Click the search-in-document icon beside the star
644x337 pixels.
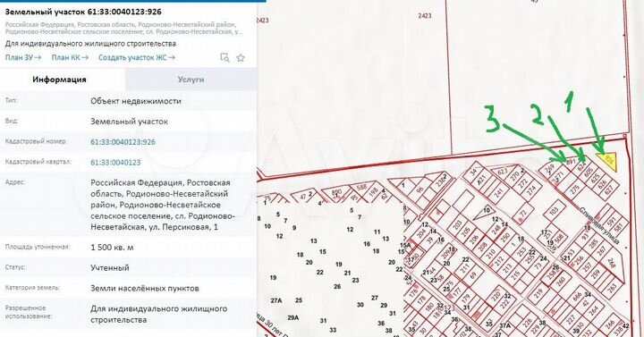pyautogui.click(x=225, y=57)
